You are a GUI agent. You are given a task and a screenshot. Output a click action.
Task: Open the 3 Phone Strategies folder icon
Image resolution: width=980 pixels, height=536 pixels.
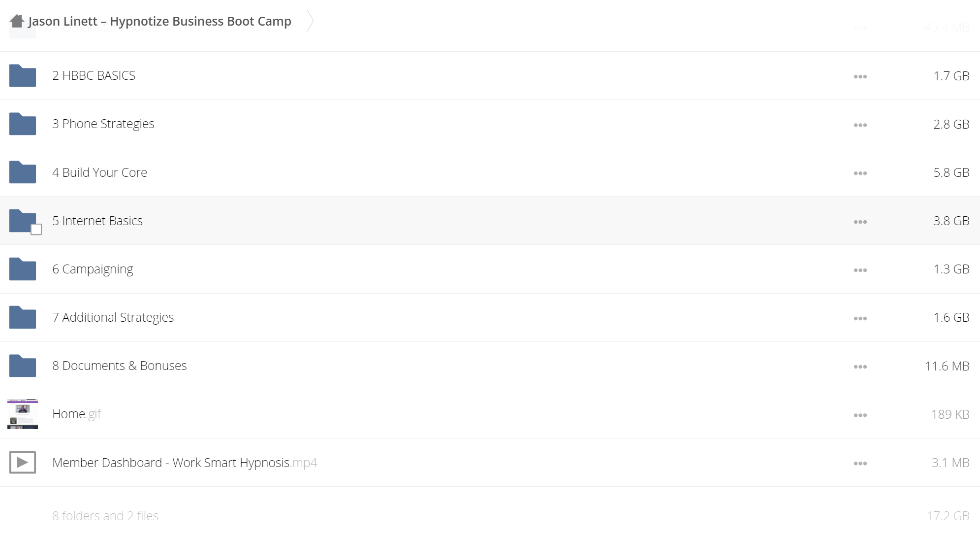click(x=23, y=124)
